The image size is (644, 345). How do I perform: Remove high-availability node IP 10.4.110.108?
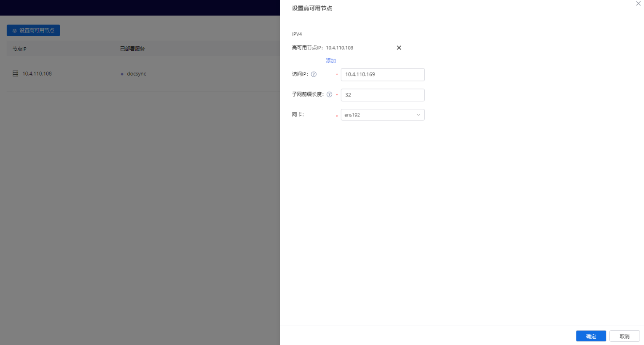click(x=399, y=48)
